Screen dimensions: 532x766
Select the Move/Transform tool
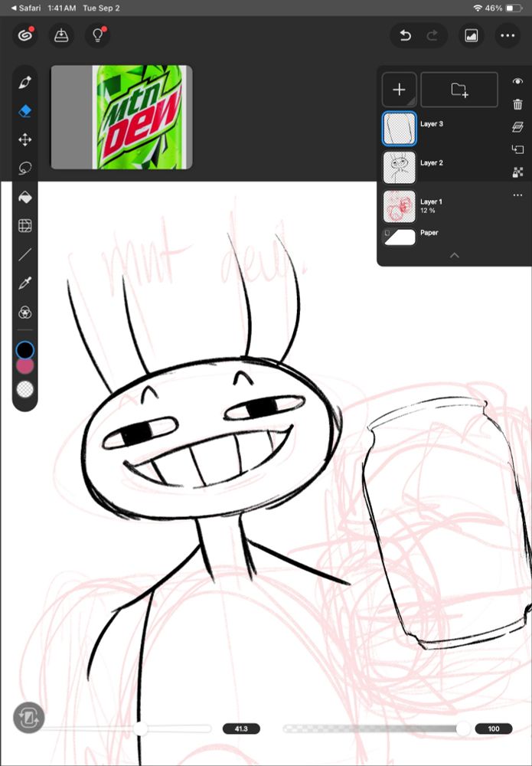(x=25, y=139)
